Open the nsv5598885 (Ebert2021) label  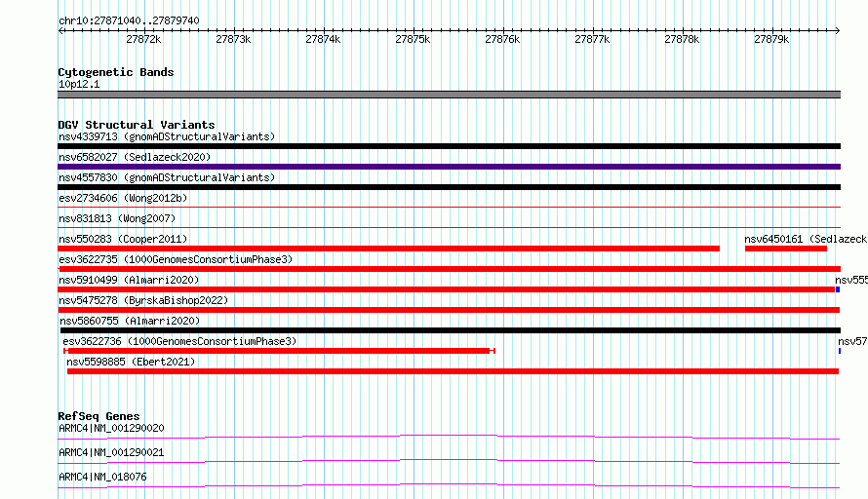click(x=131, y=362)
